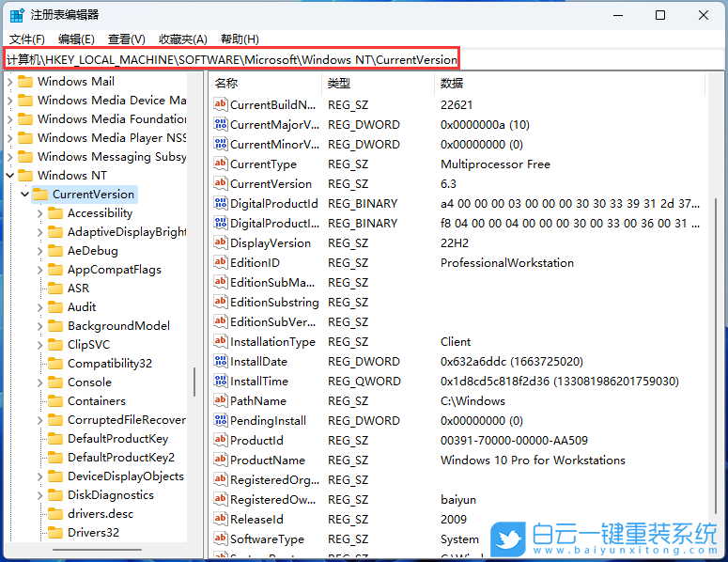Expand the Windows Mail key
The height and width of the screenshot is (562, 728).
[x=10, y=82]
